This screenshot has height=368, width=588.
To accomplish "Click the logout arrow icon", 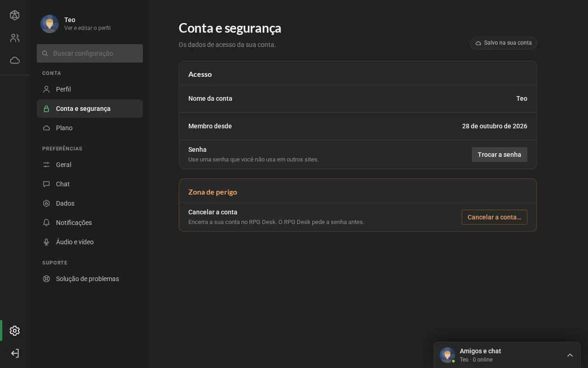I will point(15,353).
